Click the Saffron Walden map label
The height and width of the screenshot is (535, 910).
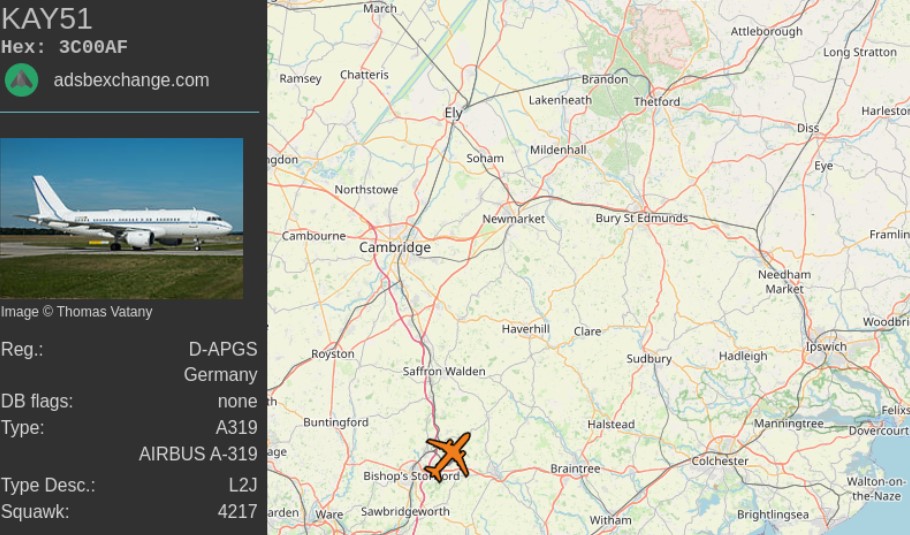click(x=444, y=371)
